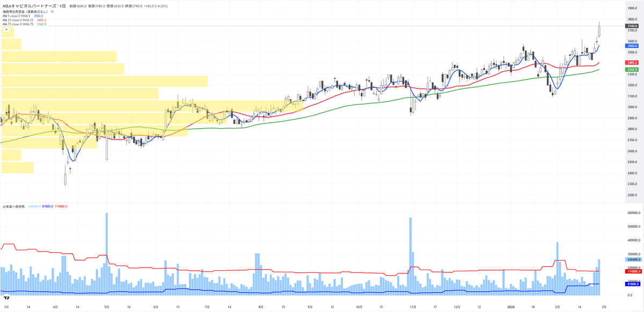Image resolution: width=644 pixels, height=312 pixels.
Task: Click the 出来高+信用残 indicator legend
Action: tap(14, 206)
